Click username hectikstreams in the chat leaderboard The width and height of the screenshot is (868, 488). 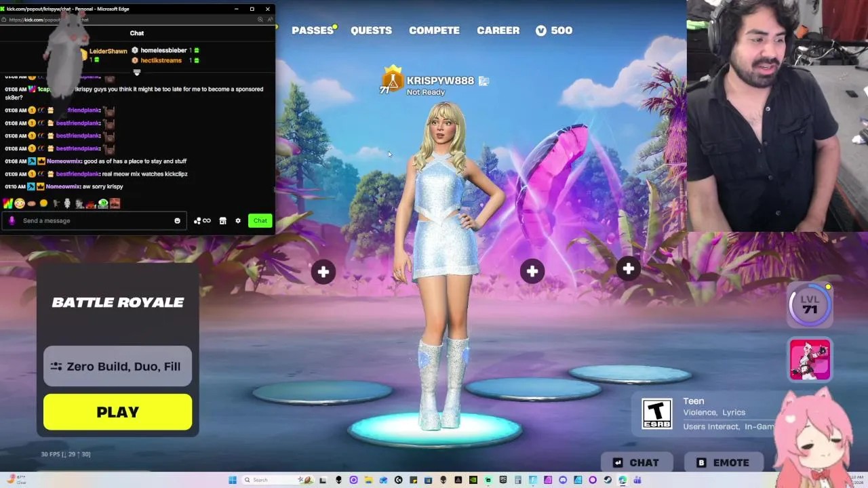[x=161, y=60]
